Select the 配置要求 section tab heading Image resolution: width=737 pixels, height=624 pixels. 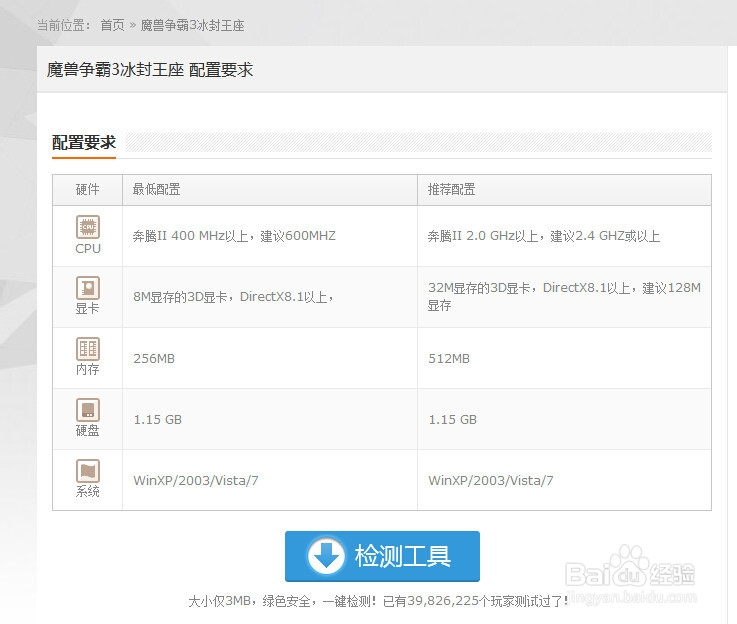coord(84,142)
